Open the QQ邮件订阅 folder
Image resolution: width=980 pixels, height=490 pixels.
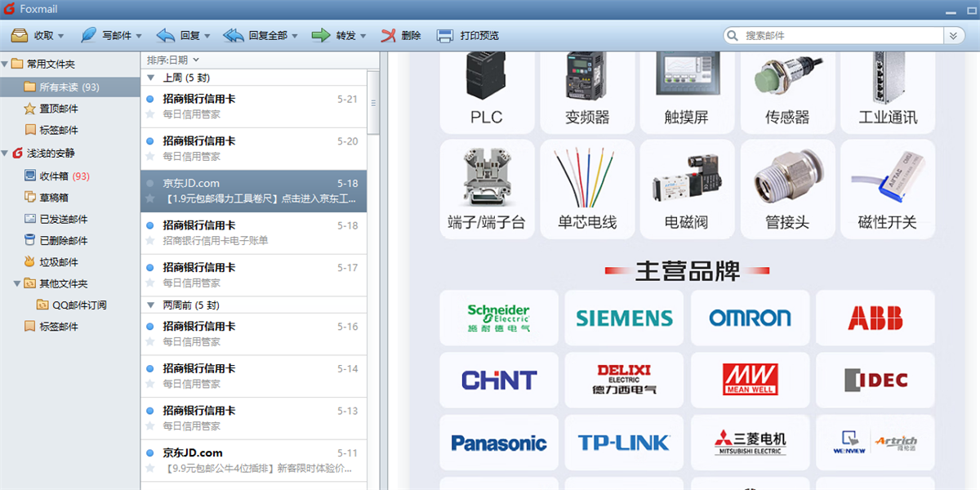point(70,305)
